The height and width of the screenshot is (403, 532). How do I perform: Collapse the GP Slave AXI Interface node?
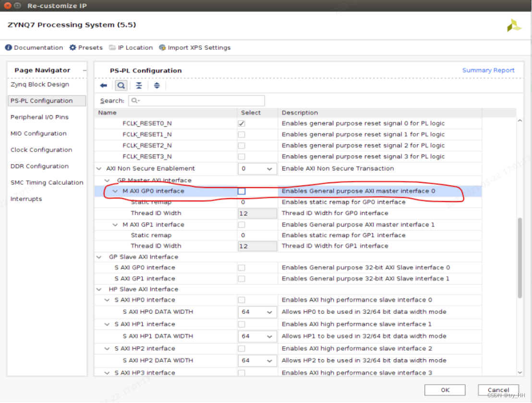99,257
